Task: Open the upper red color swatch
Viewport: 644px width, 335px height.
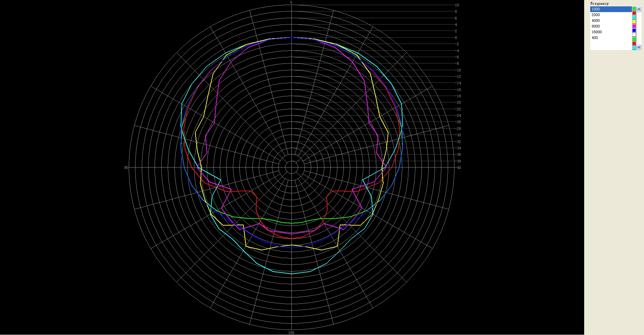Action: [634, 13]
